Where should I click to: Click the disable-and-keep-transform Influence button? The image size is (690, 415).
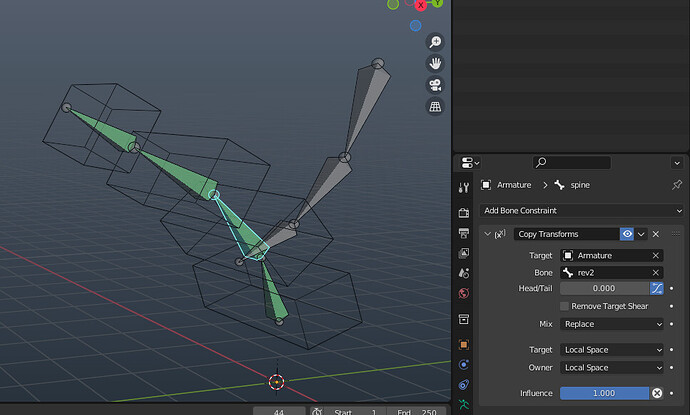[x=657, y=393]
